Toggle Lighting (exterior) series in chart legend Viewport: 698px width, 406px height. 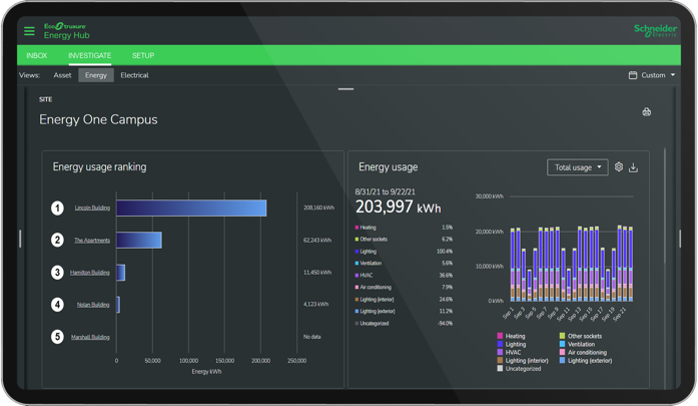point(585,361)
